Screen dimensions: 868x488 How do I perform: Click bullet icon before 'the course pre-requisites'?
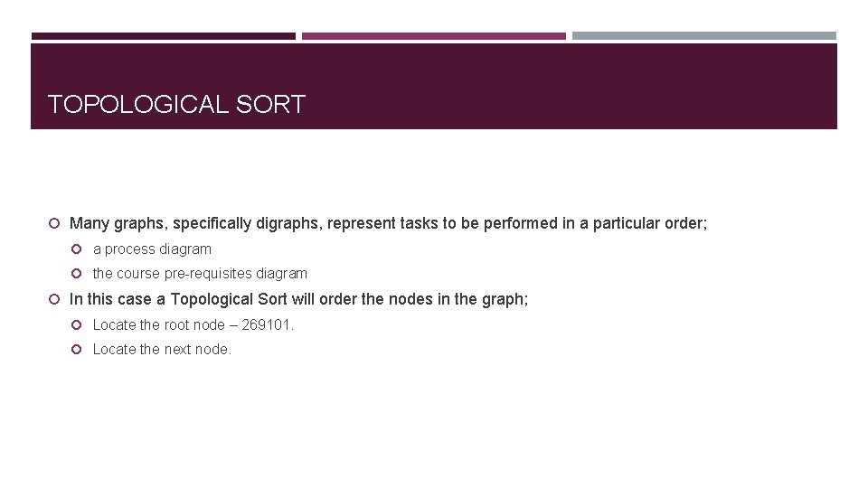click(x=76, y=273)
